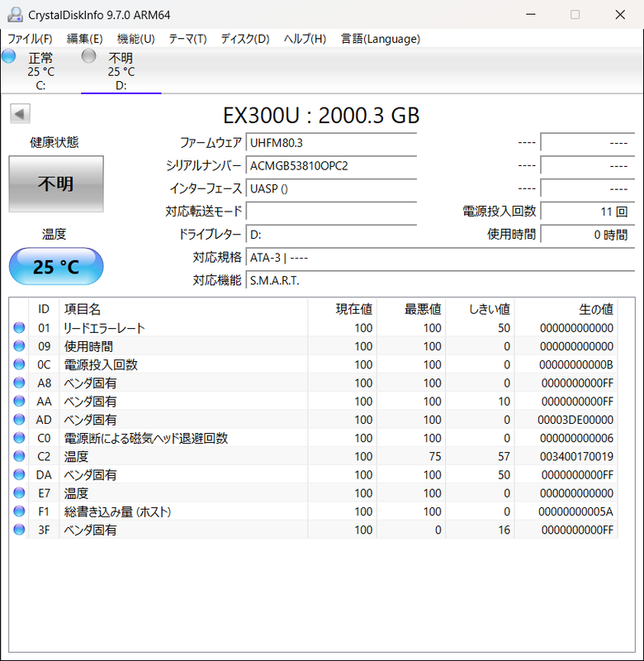The image size is (644, 661).
Task: Click status orb of row AD ベンダ固有
Action: [x=19, y=420]
